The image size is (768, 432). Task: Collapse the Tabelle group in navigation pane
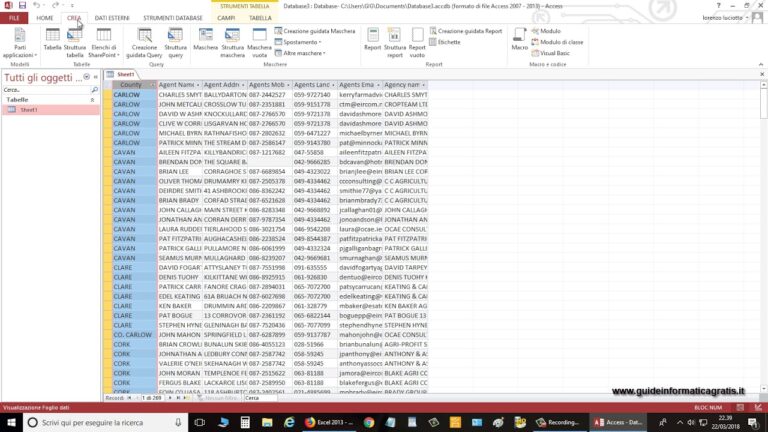(x=92, y=100)
